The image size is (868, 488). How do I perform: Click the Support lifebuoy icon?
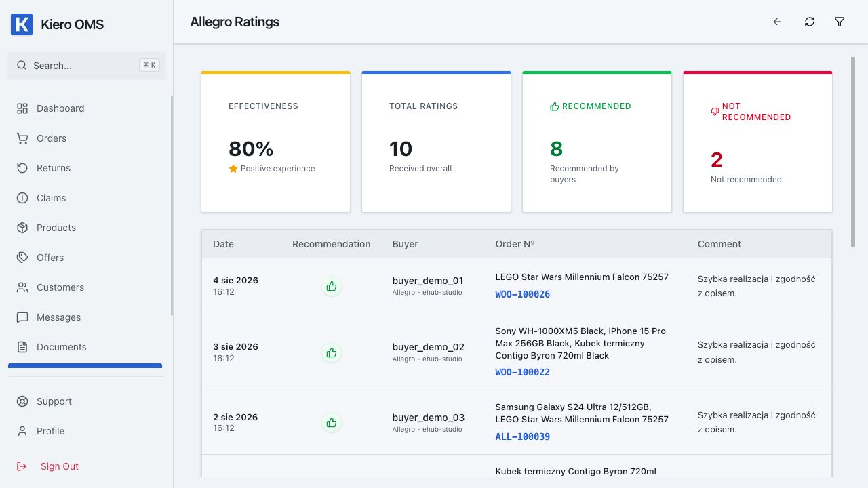point(22,401)
